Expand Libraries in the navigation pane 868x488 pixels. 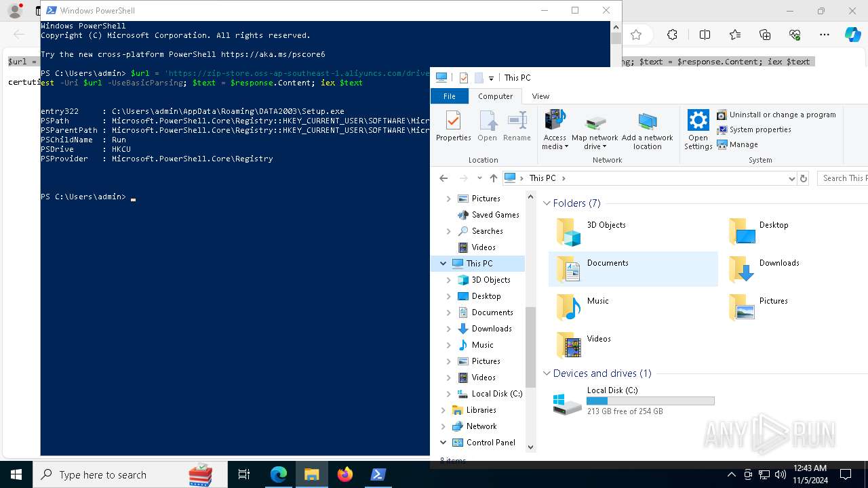point(443,410)
